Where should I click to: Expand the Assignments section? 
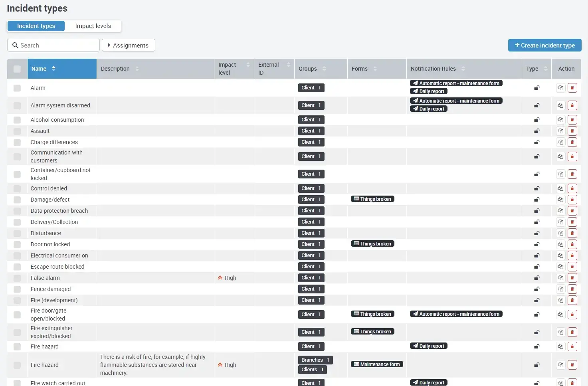(x=128, y=45)
